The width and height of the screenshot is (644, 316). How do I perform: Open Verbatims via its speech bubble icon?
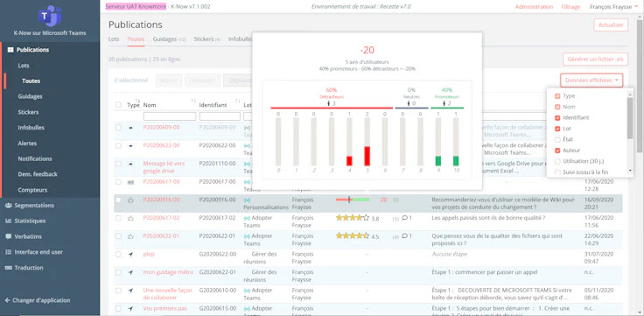(8, 236)
